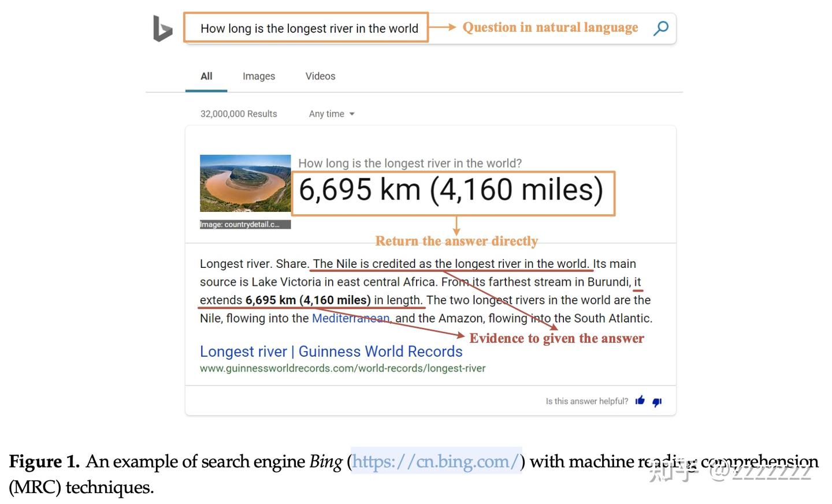Viewport: 832px width, 504px height.
Task: Open the Yellow River image thumbnail
Action: 245,183
